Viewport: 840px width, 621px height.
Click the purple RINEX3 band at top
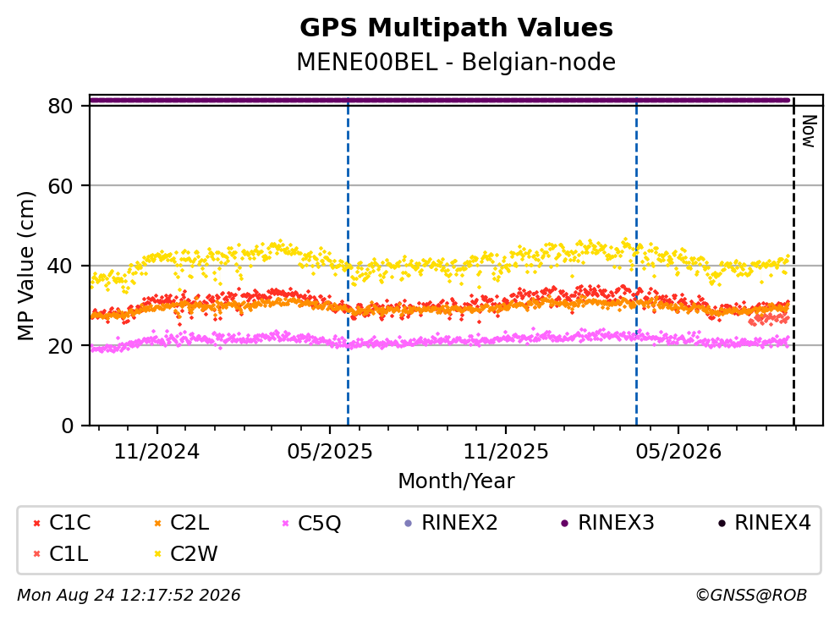(x=440, y=100)
